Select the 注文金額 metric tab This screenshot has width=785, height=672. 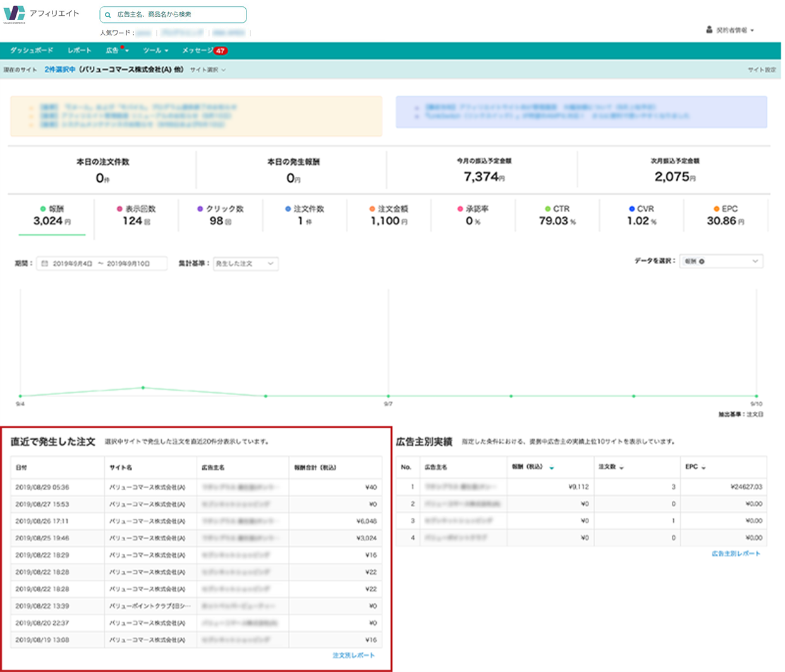pyautogui.click(x=389, y=215)
